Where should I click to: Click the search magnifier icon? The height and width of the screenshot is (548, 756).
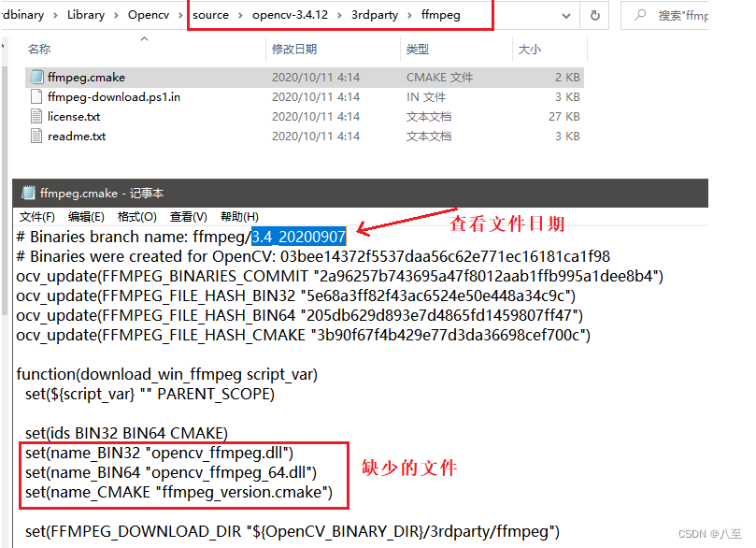640,15
